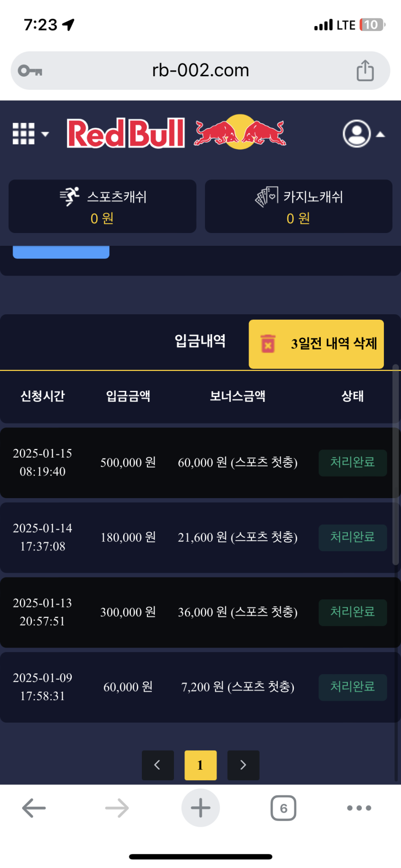The image size is (401, 868).
Task: Select page 1 in pagination
Action: pyautogui.click(x=200, y=765)
